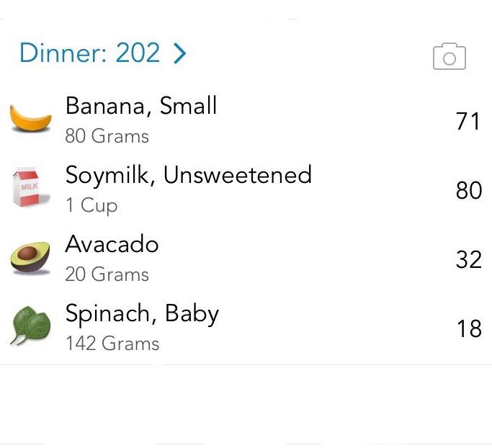The height and width of the screenshot is (448, 492).
Task: Open the Soymilk, Unsweetened entry
Action: pos(188,175)
